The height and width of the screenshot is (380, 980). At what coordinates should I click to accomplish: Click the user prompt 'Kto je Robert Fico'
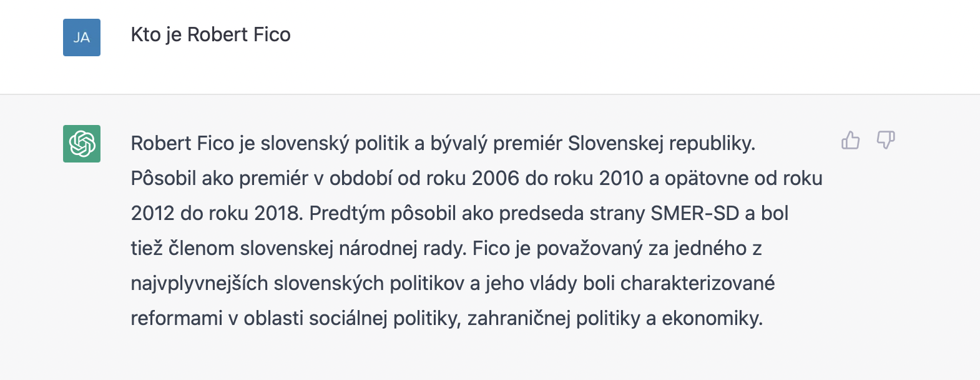[210, 34]
